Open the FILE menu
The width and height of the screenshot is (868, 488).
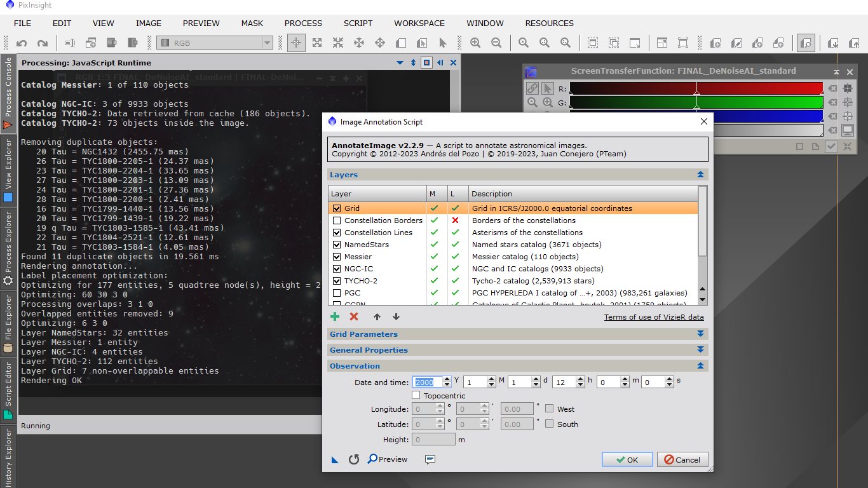22,23
